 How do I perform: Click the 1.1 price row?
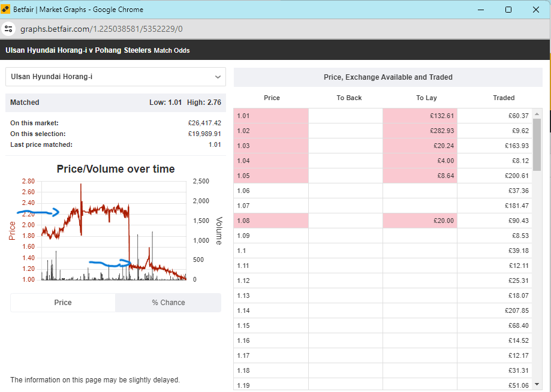pyautogui.click(x=383, y=251)
